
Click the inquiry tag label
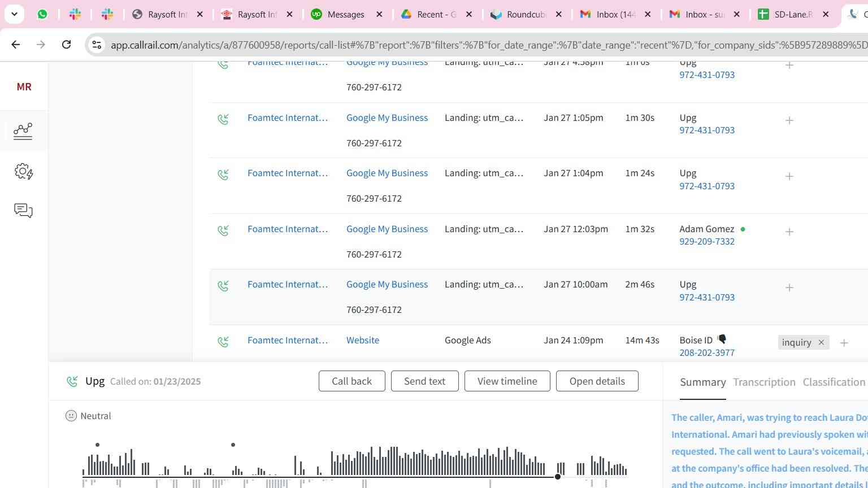tap(797, 342)
